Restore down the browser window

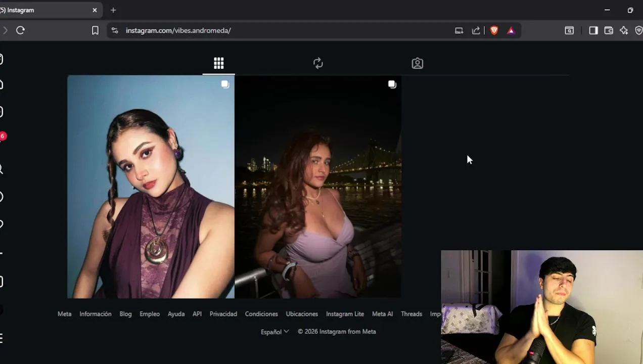tap(630, 10)
